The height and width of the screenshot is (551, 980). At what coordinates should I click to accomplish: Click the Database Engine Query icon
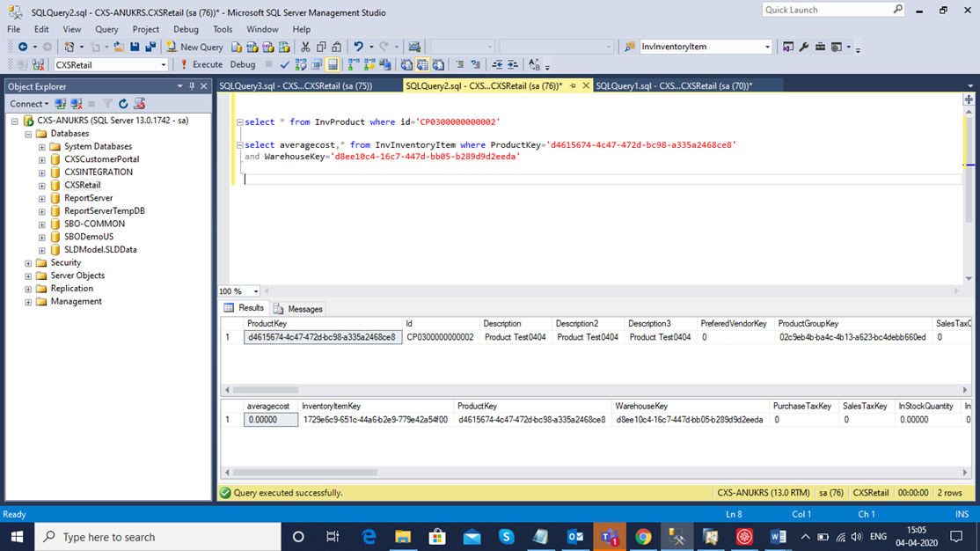(x=237, y=47)
